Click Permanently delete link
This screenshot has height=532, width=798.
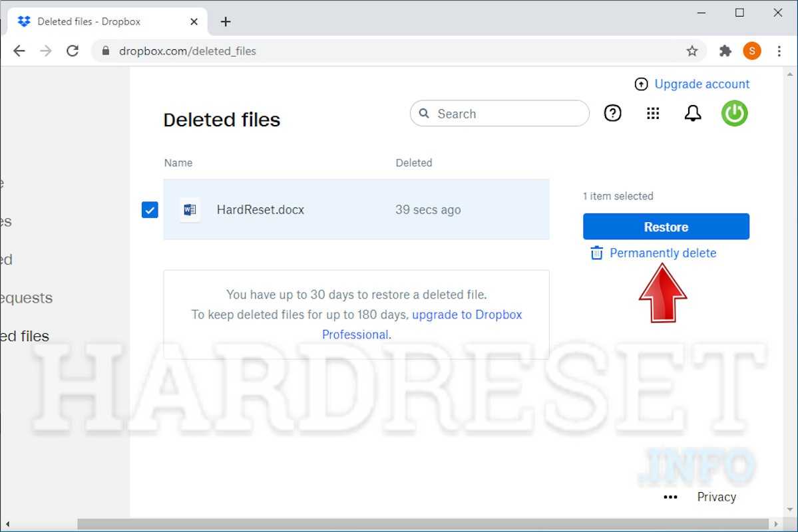[x=663, y=253]
